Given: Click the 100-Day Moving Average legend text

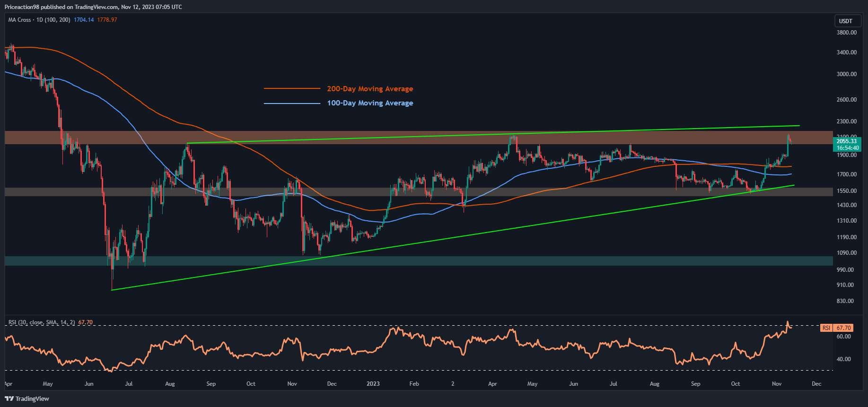Looking at the screenshot, I should [x=370, y=103].
